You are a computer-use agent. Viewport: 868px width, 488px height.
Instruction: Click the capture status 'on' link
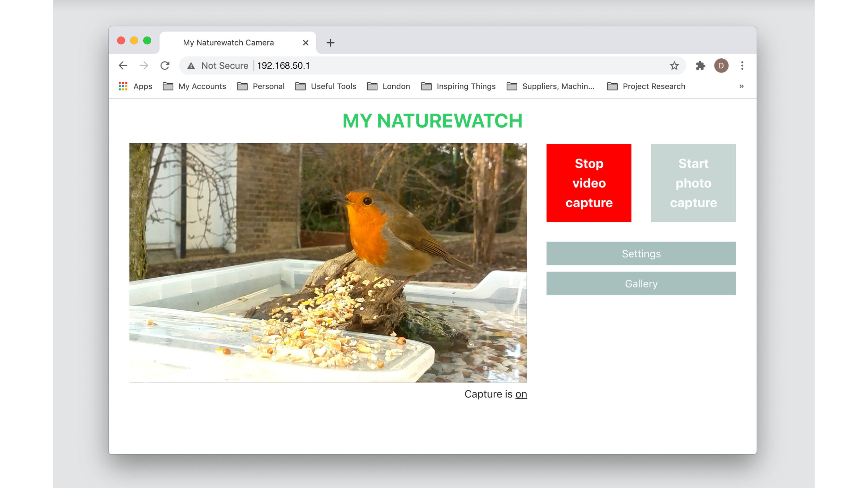pos(521,393)
